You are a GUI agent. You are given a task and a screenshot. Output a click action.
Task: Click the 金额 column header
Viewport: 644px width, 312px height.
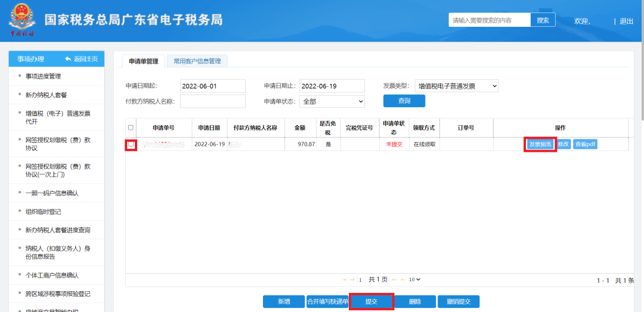pos(300,127)
